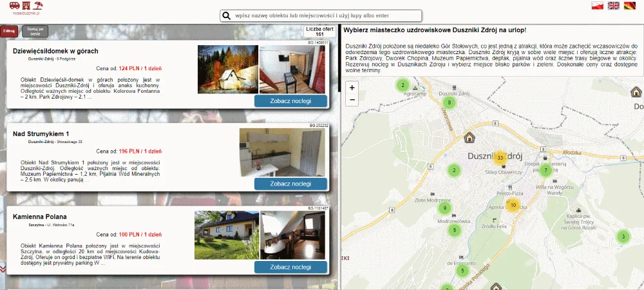
Task: Open the yellow cluster marker labeled 33
Action: tap(500, 158)
